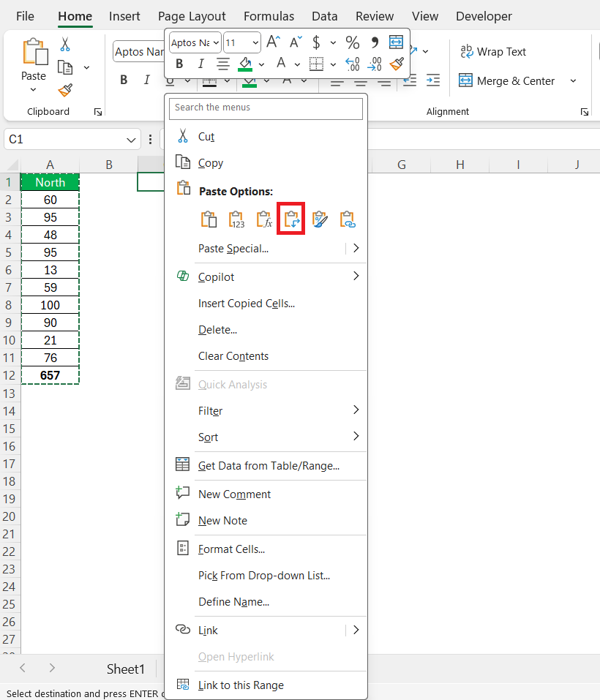Click Increase Decimal in mini toolbar
The height and width of the screenshot is (700, 600).
tap(352, 64)
